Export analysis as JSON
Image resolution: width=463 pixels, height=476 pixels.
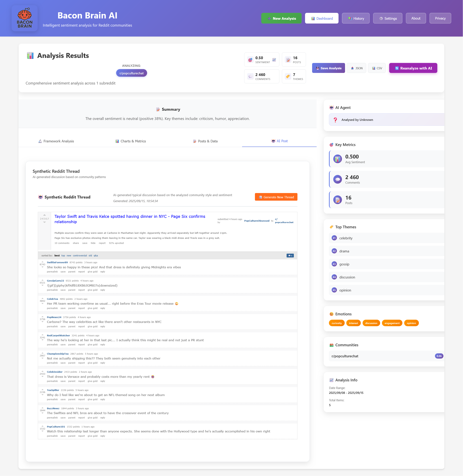point(356,68)
